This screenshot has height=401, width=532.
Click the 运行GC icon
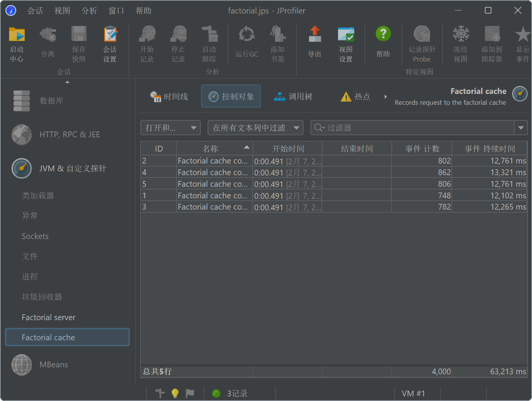click(x=246, y=34)
